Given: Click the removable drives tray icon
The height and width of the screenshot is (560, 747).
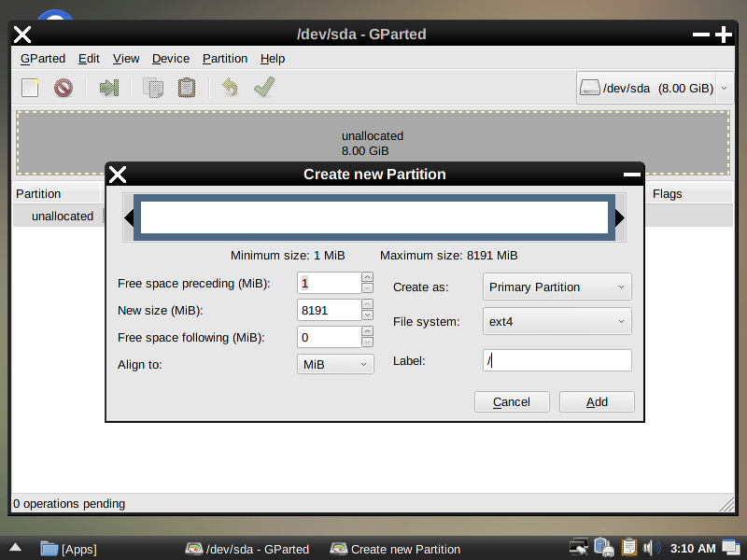Looking at the screenshot, I should coord(604,547).
